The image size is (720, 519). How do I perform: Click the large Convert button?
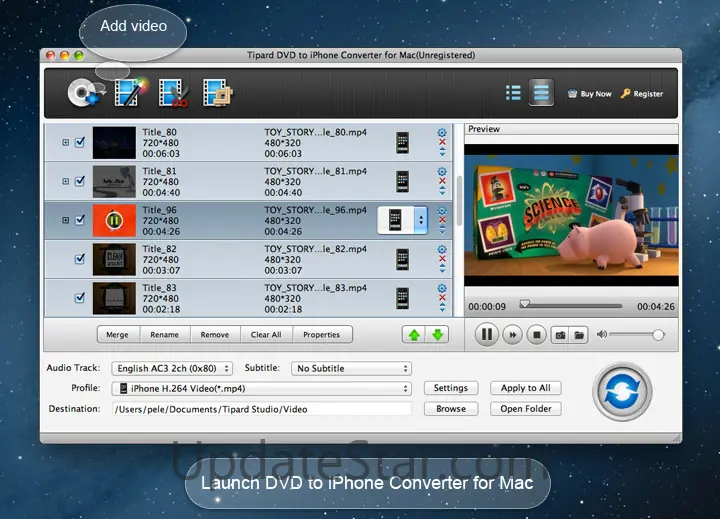[x=622, y=391]
